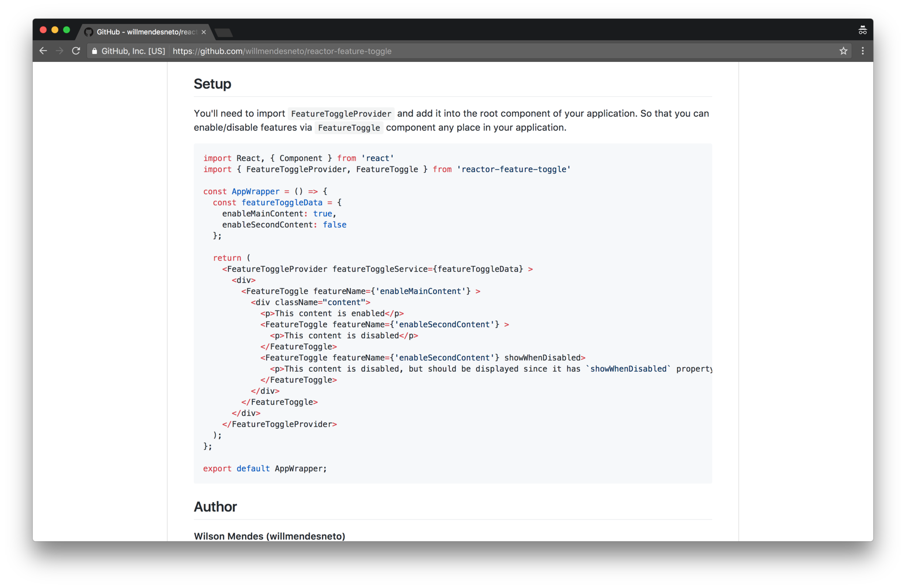The height and width of the screenshot is (588, 906).
Task: Click the Setup section heading
Action: [x=212, y=84]
